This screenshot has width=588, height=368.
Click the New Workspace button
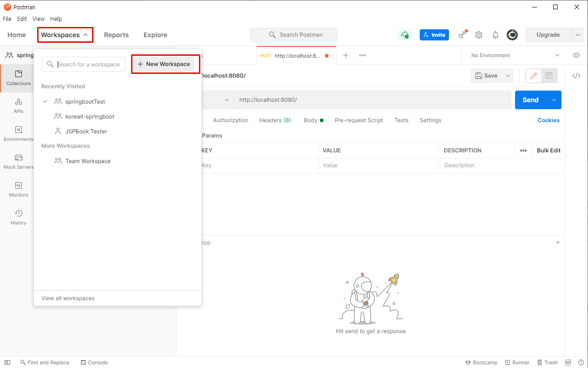[164, 64]
